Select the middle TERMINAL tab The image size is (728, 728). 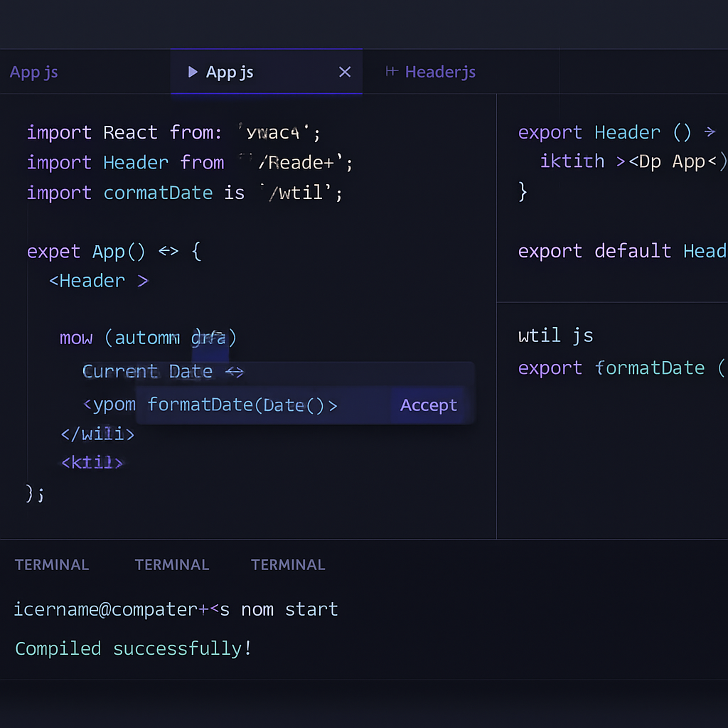[x=171, y=564]
